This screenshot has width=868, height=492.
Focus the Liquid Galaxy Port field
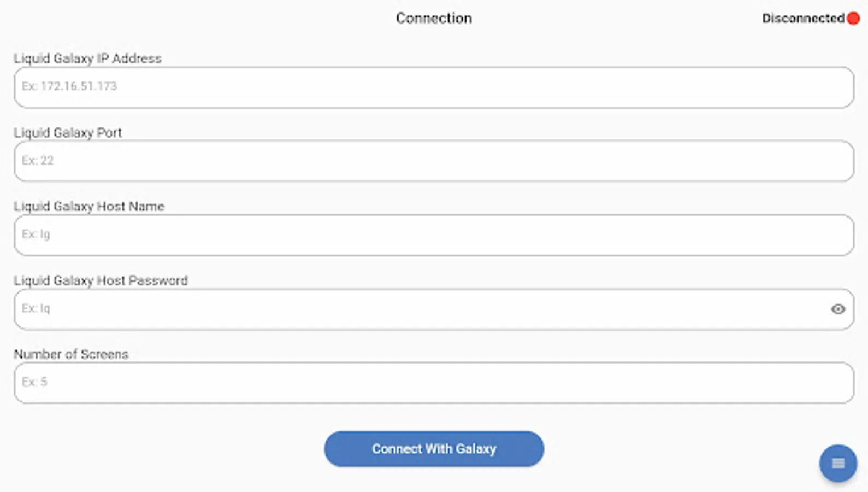point(434,161)
